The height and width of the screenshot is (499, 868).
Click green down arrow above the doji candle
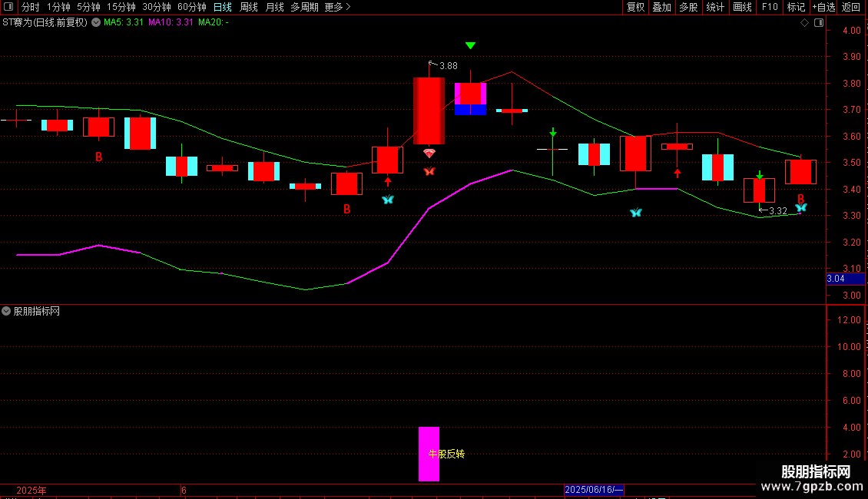pyautogui.click(x=552, y=132)
